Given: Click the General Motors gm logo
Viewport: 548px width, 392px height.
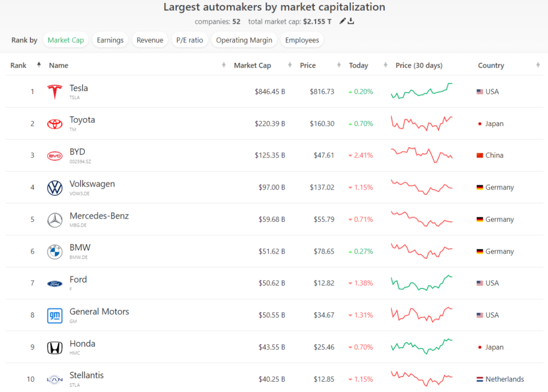Looking at the screenshot, I should click(55, 315).
